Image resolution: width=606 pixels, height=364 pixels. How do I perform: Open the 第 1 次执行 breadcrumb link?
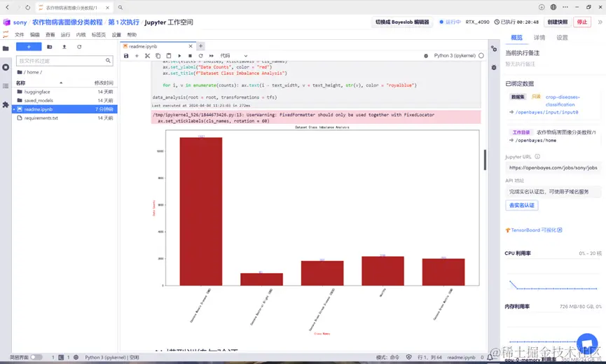tap(124, 22)
